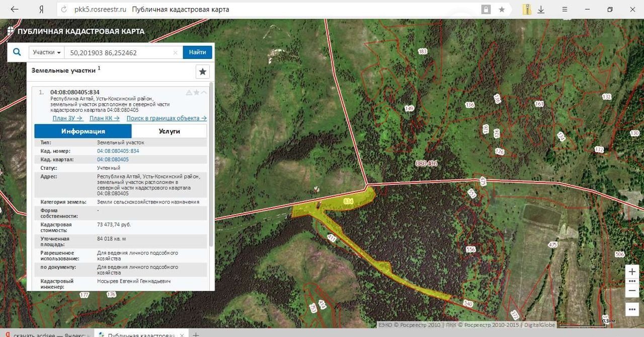Open the browser downloads arrow icon

tap(541, 10)
